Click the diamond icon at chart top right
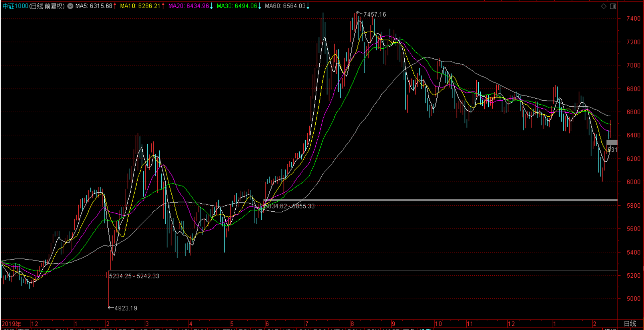 (x=603, y=6)
